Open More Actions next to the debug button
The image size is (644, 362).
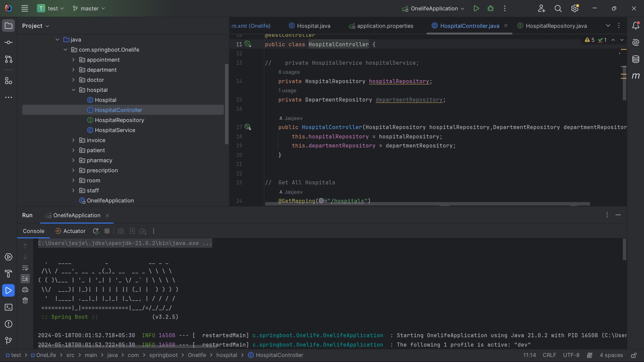click(505, 9)
